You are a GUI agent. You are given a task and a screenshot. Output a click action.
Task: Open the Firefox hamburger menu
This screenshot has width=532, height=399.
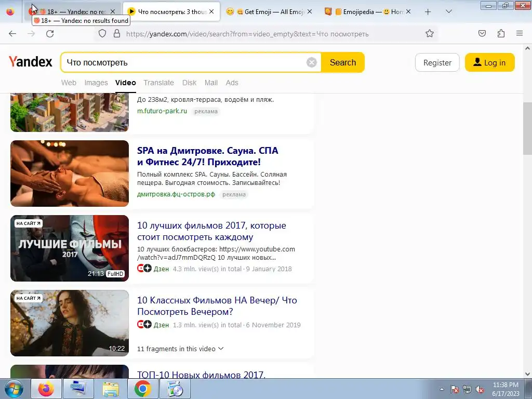[520, 33]
